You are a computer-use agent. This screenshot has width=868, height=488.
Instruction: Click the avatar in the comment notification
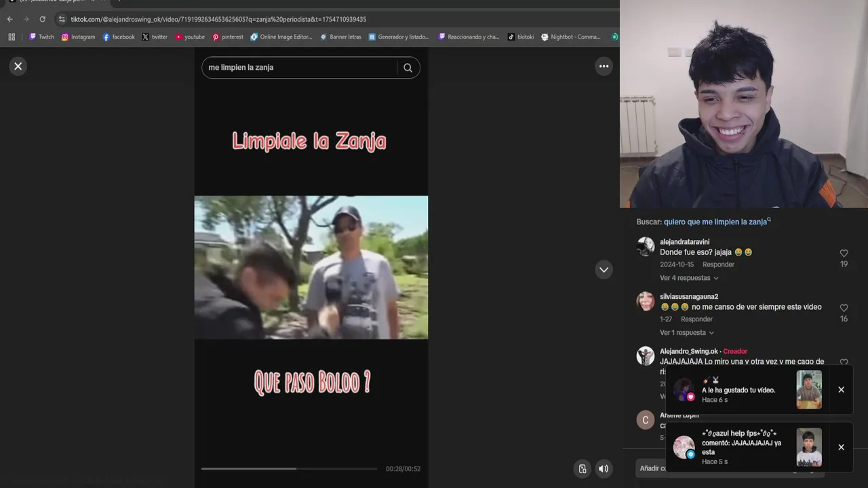click(684, 447)
